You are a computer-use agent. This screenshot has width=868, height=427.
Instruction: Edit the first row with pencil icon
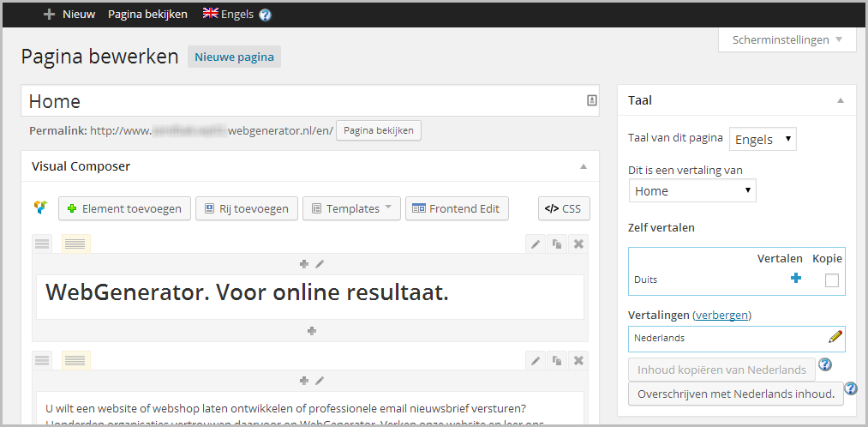click(x=536, y=244)
